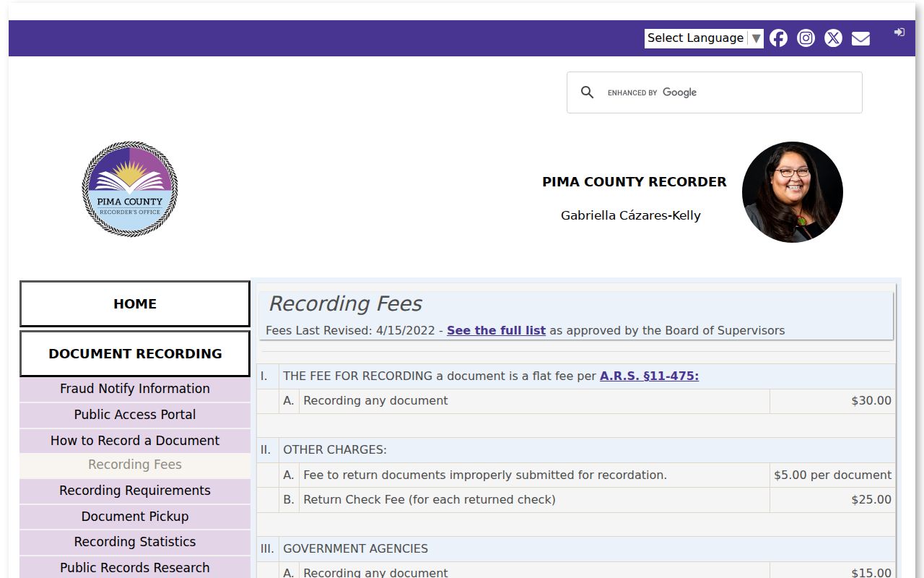Screen dimensions: 924x578
Task: Open the Facebook icon link
Action: click(778, 38)
